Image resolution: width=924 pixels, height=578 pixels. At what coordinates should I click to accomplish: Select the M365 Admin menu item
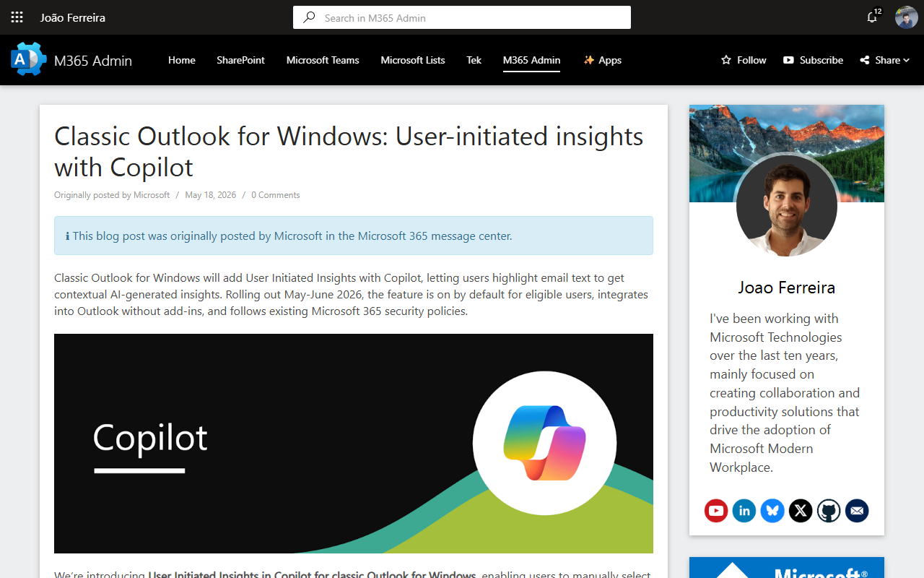pyautogui.click(x=532, y=60)
